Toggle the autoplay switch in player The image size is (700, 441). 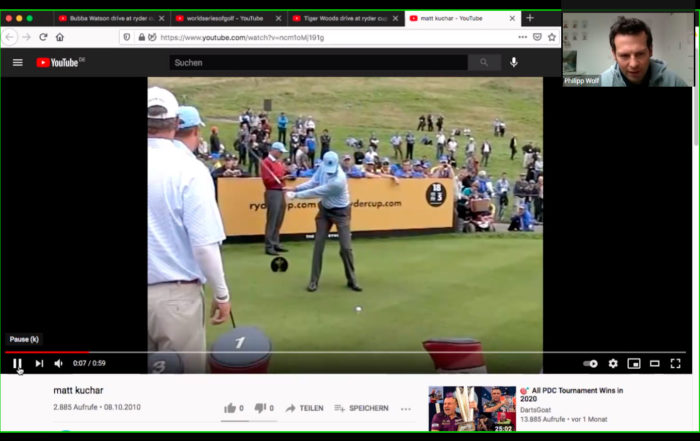coord(590,363)
